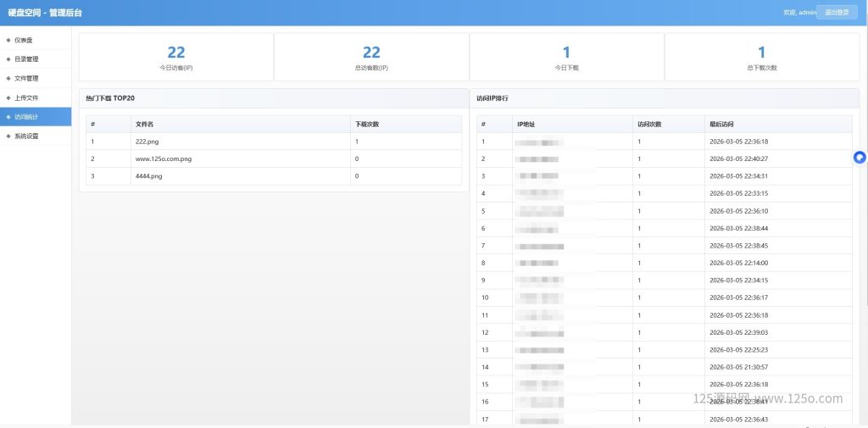This screenshot has height=428, width=868.
Task: Open the 仪表盘 dashboard menu item
Action: [24, 40]
